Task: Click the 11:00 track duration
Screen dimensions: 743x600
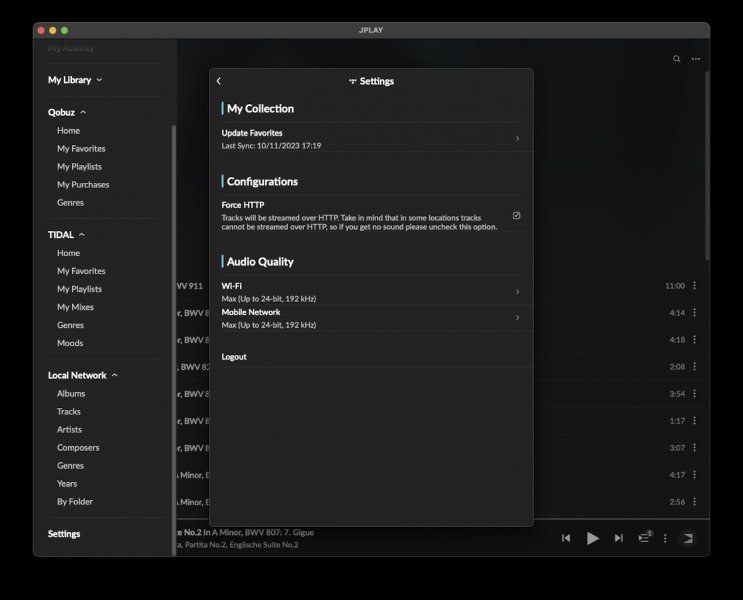Action: coord(675,286)
